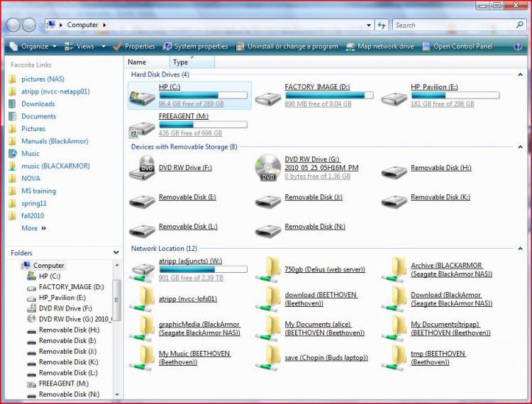Sort by the Type column header
This screenshot has height=404, width=532.
[x=192, y=62]
